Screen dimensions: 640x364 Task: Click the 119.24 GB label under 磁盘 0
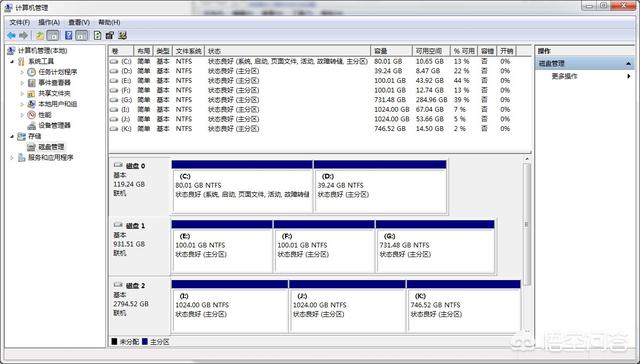pyautogui.click(x=129, y=184)
